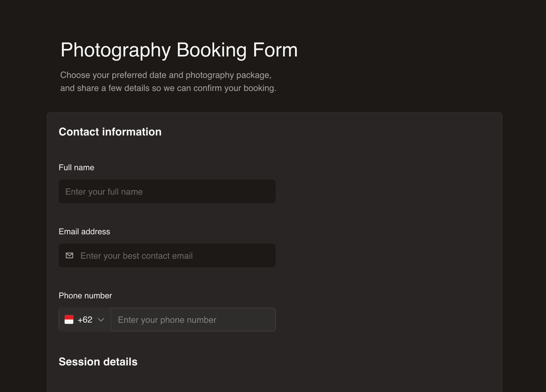Click the dark page background above title
546x392 pixels.
[271, 16]
